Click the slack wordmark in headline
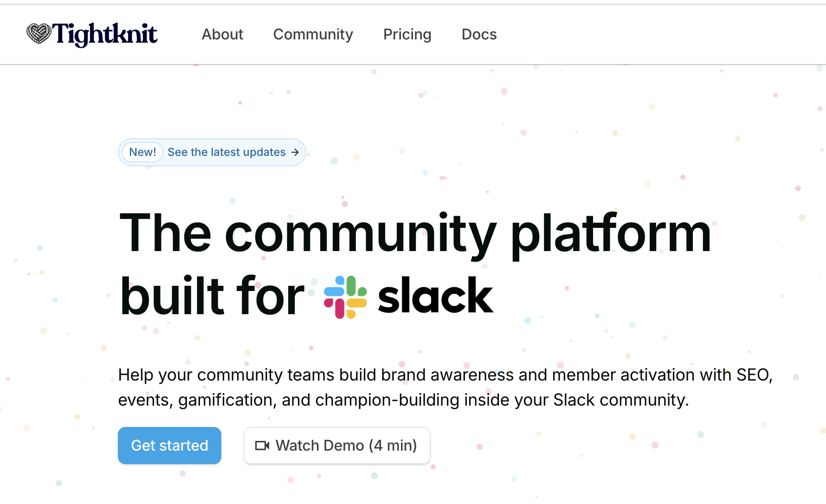826x504 pixels. (x=435, y=297)
